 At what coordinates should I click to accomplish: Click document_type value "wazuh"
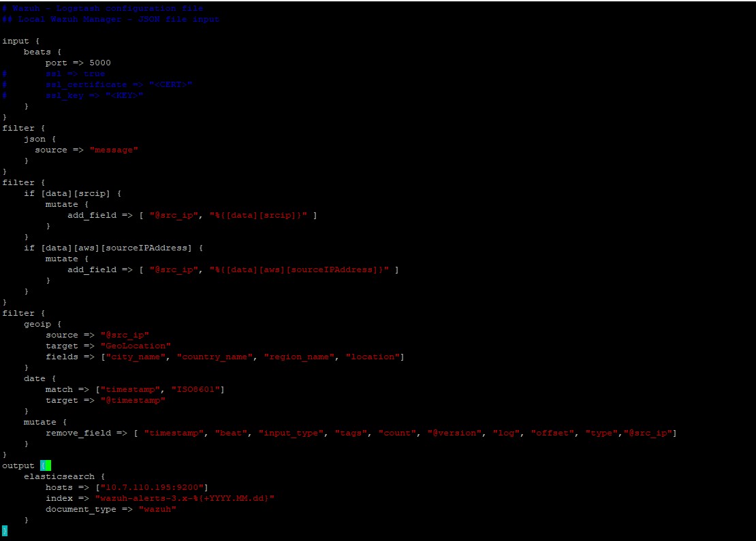[x=157, y=509]
